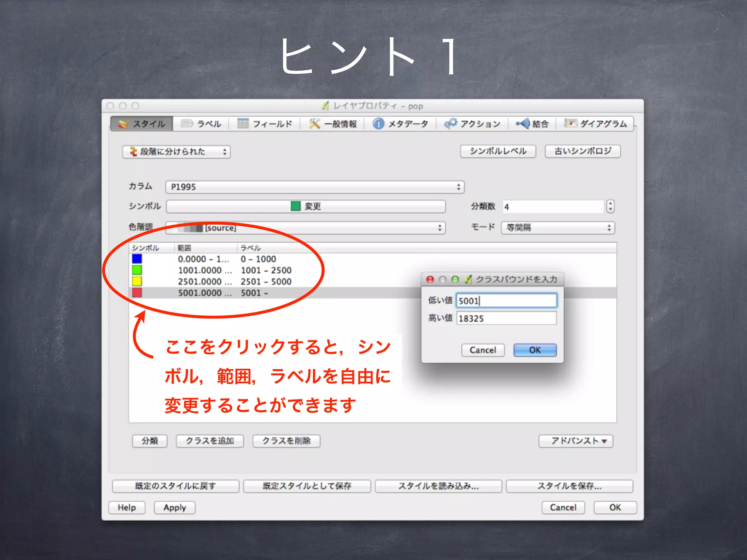This screenshot has height=560, width=747.
Task: Expand the 段階に分けられた renderer dropdown
Action: point(176,152)
